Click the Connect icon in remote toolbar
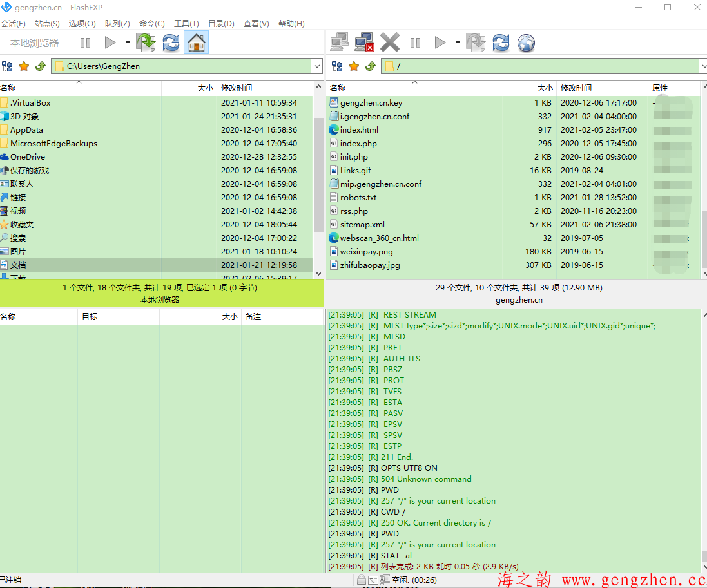Image resolution: width=707 pixels, height=588 pixels. [340, 43]
